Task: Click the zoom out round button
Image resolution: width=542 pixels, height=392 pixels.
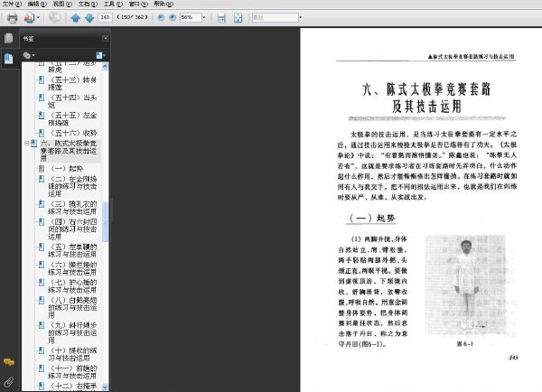Action: [x=161, y=17]
